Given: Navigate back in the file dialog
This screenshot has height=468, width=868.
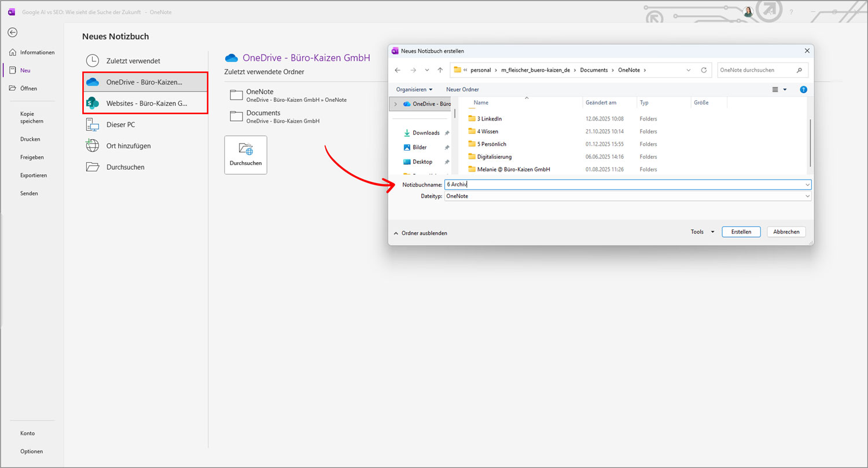Looking at the screenshot, I should point(398,69).
